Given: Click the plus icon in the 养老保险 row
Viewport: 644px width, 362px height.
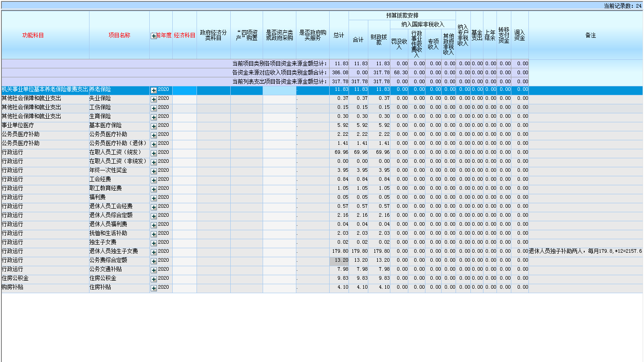Looking at the screenshot, I should pyautogui.click(x=154, y=90).
